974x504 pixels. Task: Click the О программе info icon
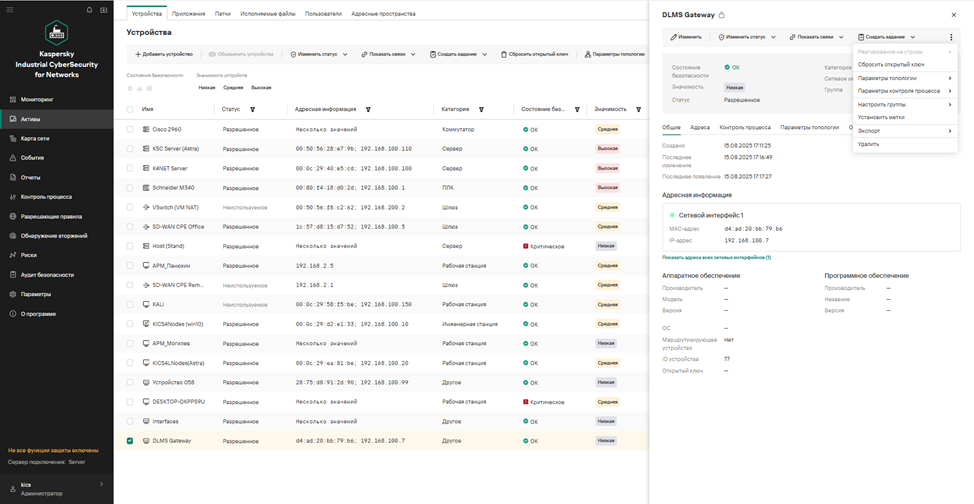pyautogui.click(x=13, y=314)
